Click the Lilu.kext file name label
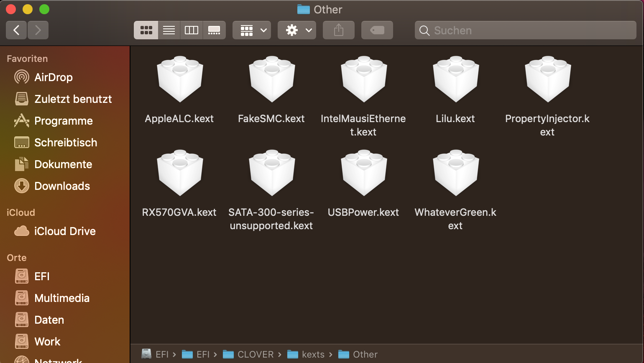The height and width of the screenshot is (363, 644). coord(455,119)
